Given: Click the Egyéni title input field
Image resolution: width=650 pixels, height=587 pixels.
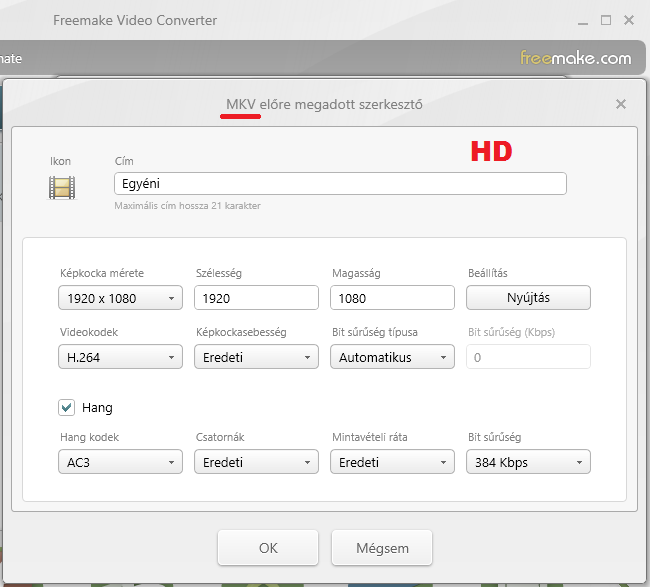Looking at the screenshot, I should pyautogui.click(x=340, y=184).
